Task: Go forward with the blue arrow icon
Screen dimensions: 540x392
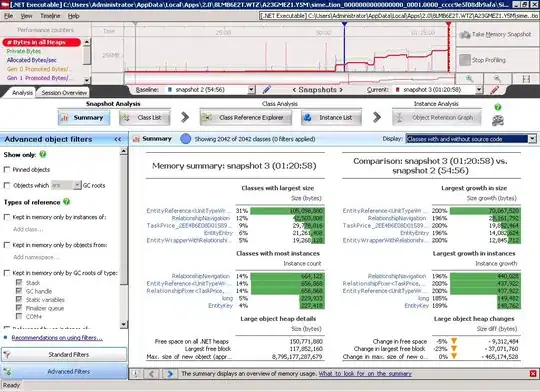Action: (170, 374)
